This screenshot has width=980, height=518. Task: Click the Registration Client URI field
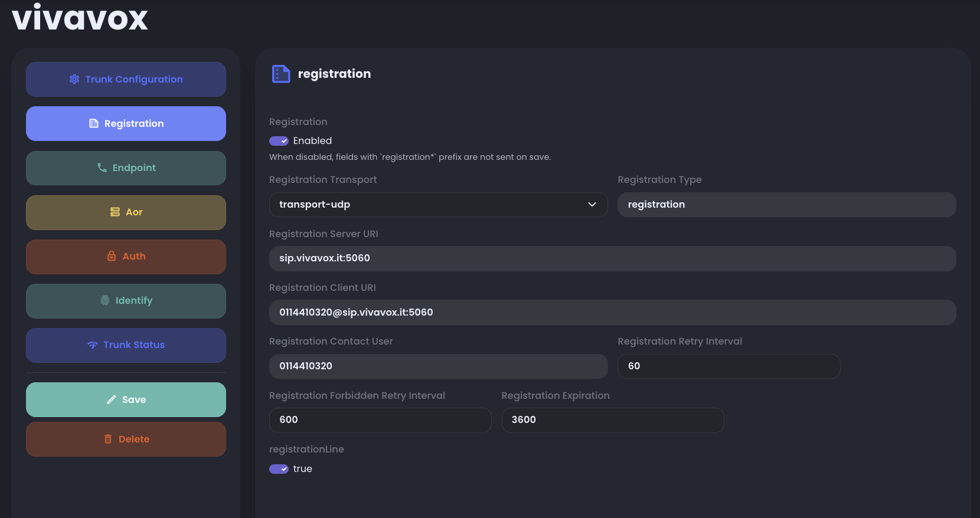(x=612, y=312)
